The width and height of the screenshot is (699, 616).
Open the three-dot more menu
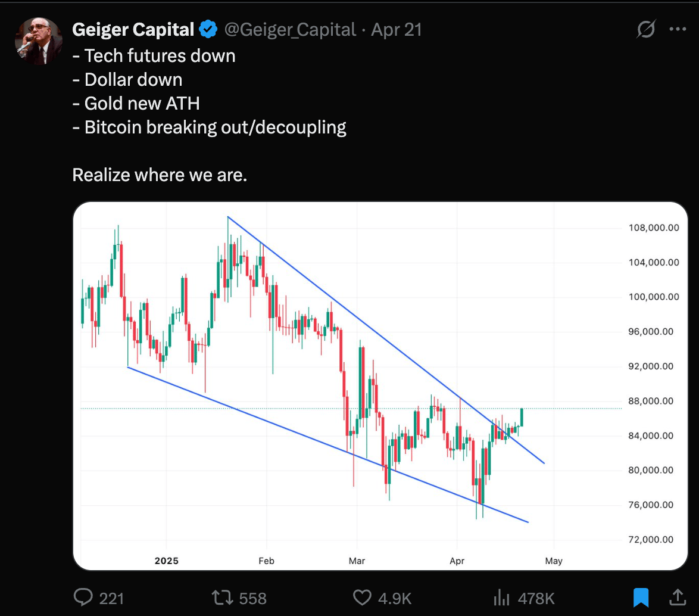[x=678, y=29]
